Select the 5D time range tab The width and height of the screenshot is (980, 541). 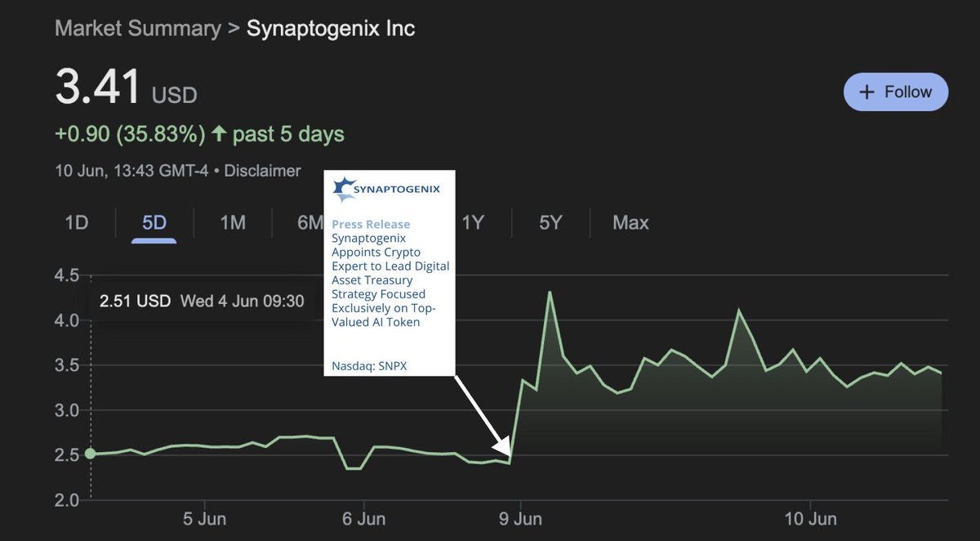[154, 222]
